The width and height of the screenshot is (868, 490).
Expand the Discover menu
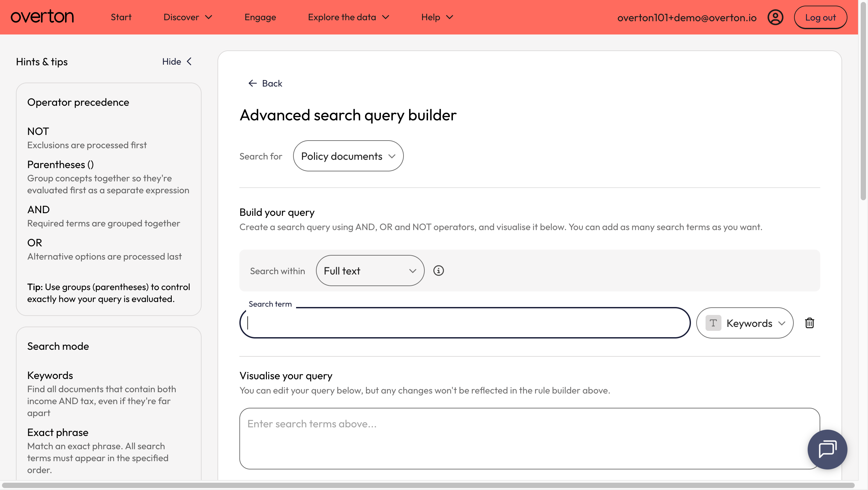tap(188, 17)
